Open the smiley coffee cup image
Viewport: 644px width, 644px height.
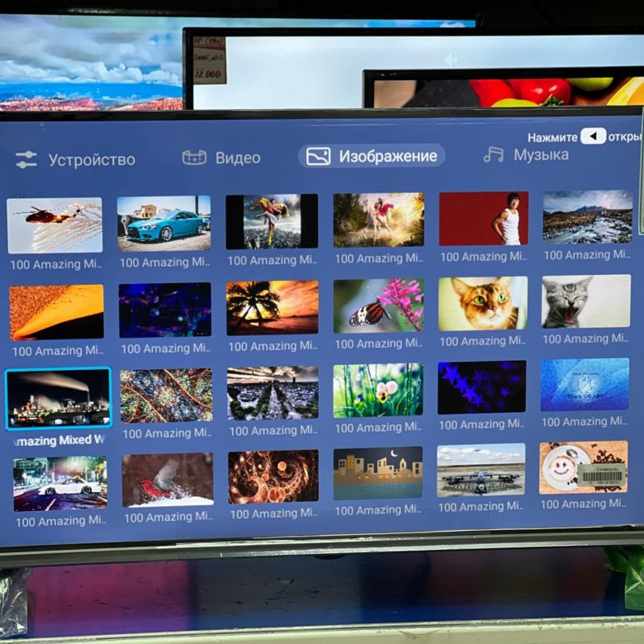[583, 468]
